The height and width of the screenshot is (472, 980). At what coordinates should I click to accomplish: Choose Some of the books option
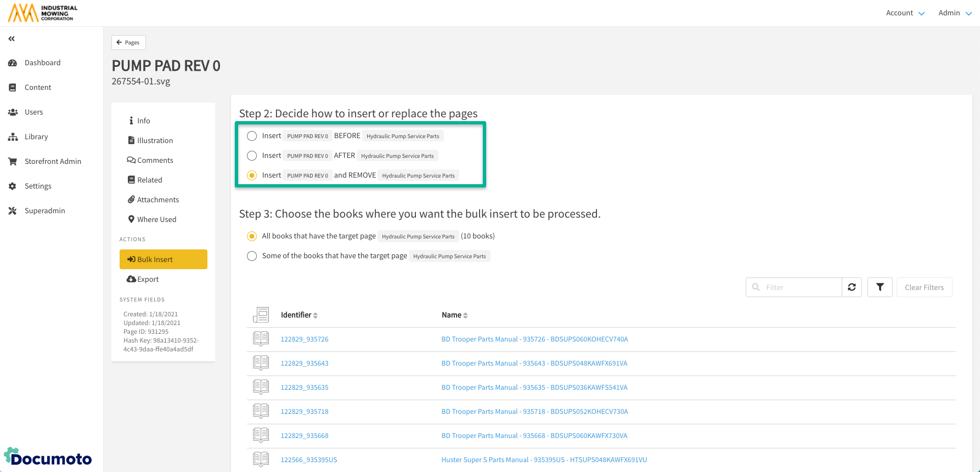(252, 256)
